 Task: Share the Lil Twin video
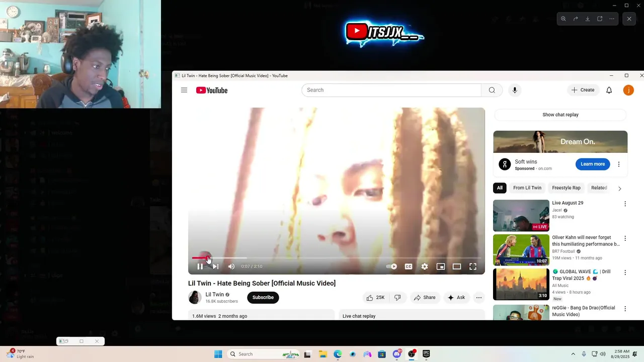pos(425,298)
